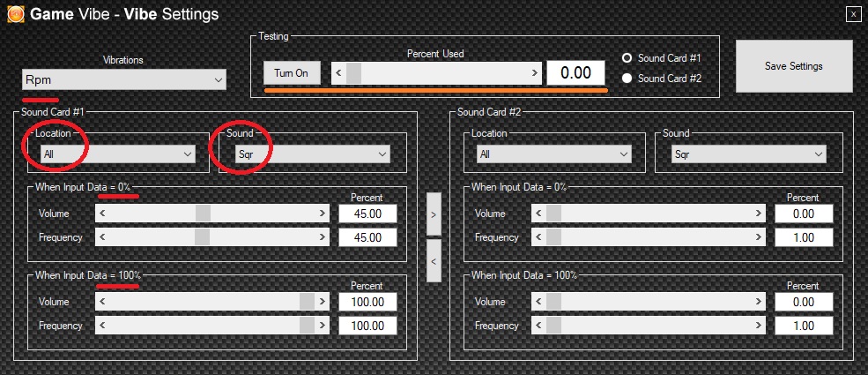The width and height of the screenshot is (868, 375).
Task: Click left arrow of Sound Card #2 100% Volume slider
Action: 538,302
